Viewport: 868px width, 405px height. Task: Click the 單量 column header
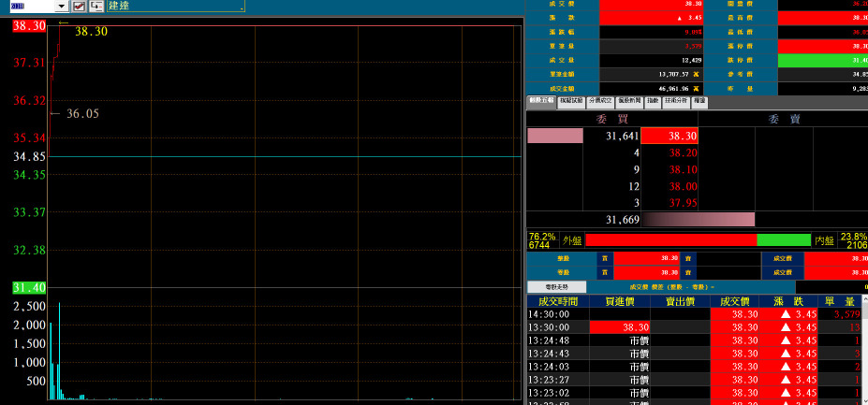click(845, 301)
